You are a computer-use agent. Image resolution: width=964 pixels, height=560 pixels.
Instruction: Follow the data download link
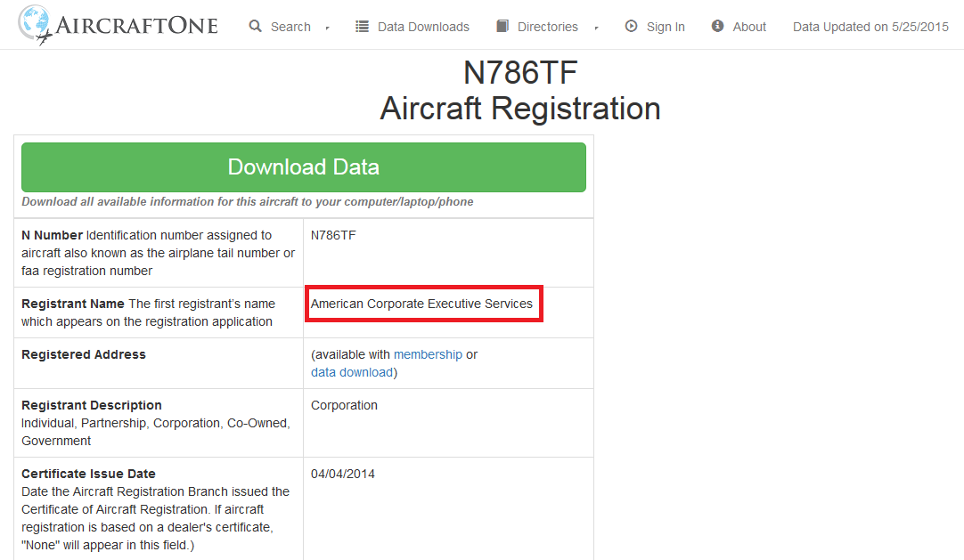(352, 372)
